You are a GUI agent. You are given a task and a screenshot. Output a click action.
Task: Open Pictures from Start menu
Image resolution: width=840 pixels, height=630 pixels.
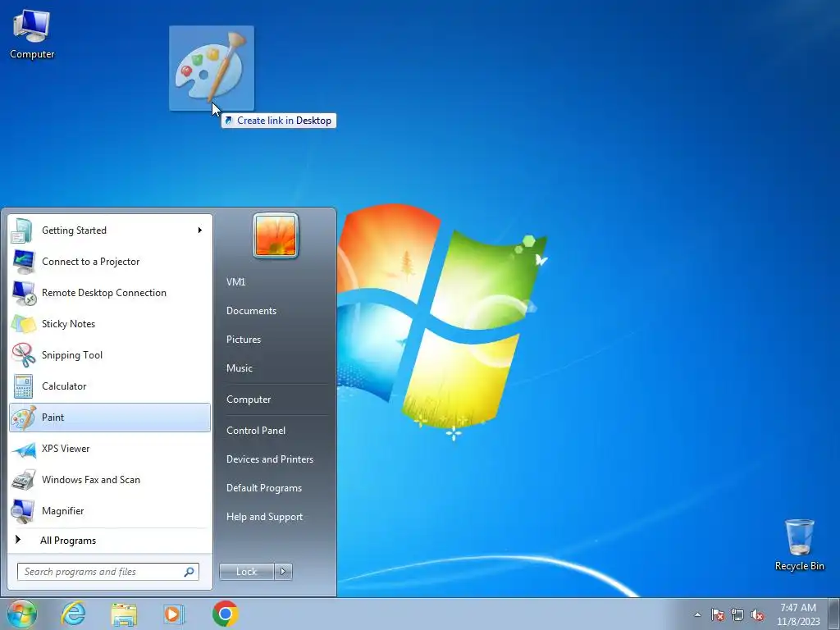tap(244, 340)
